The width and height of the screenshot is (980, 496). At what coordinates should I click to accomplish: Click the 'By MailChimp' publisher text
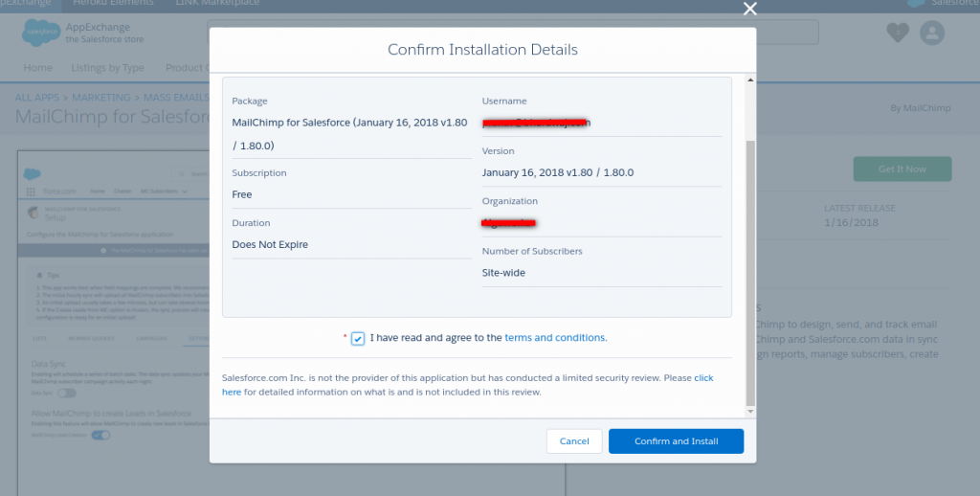coord(920,107)
